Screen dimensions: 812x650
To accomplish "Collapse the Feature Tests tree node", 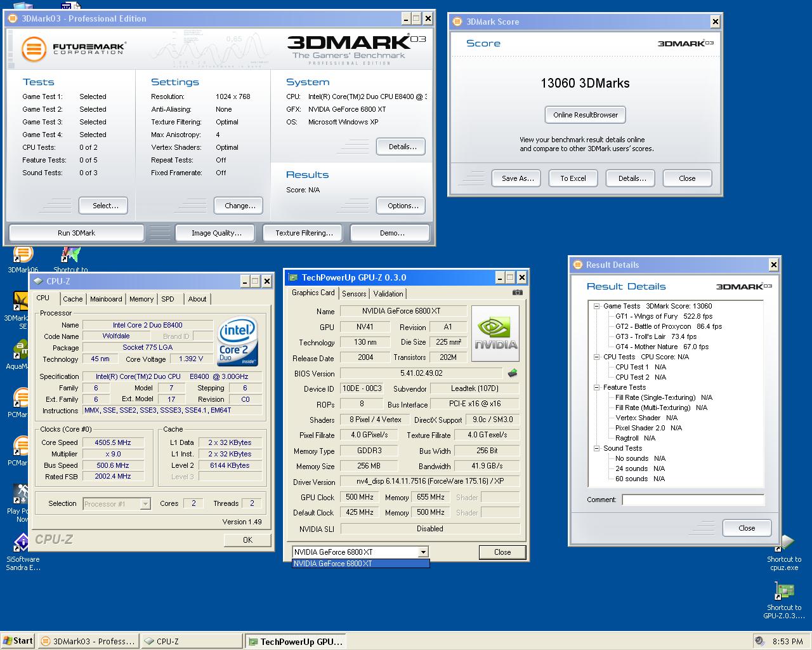I will 596,387.
